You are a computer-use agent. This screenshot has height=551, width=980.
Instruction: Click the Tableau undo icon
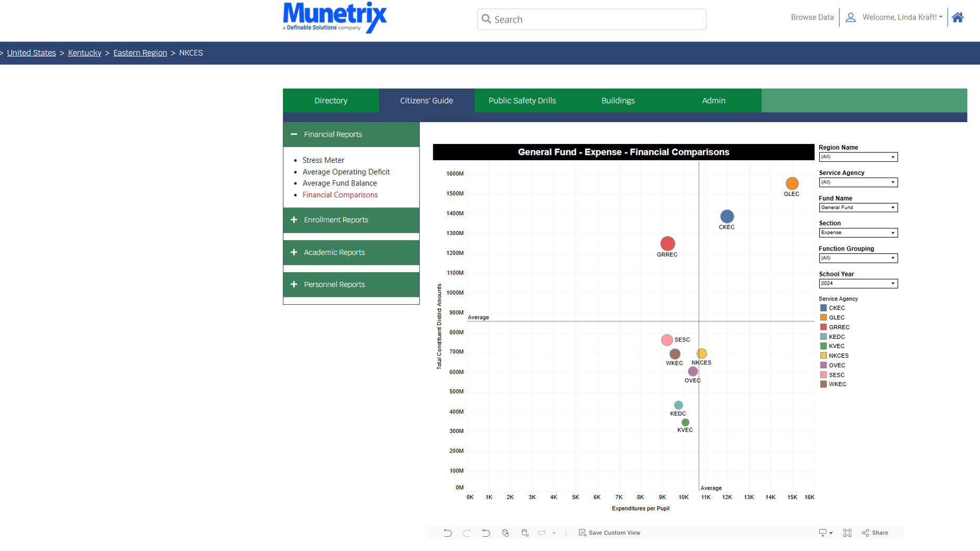coord(447,533)
